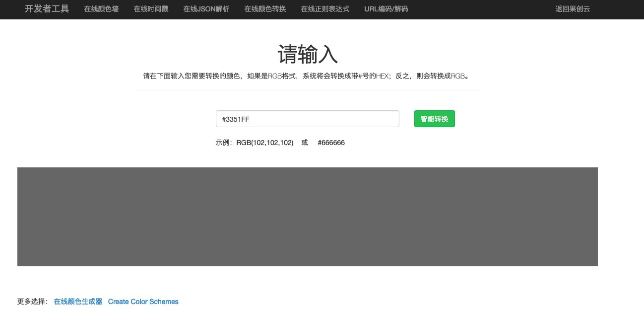Image resolution: width=644 pixels, height=312 pixels.
Task: Select the 在线颜色转换 menu item
Action: coord(265,9)
